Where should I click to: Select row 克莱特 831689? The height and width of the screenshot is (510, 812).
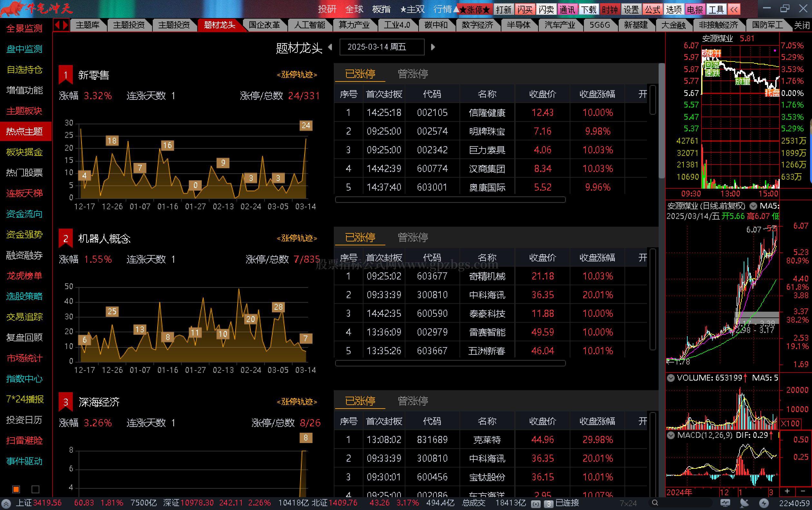491,439
